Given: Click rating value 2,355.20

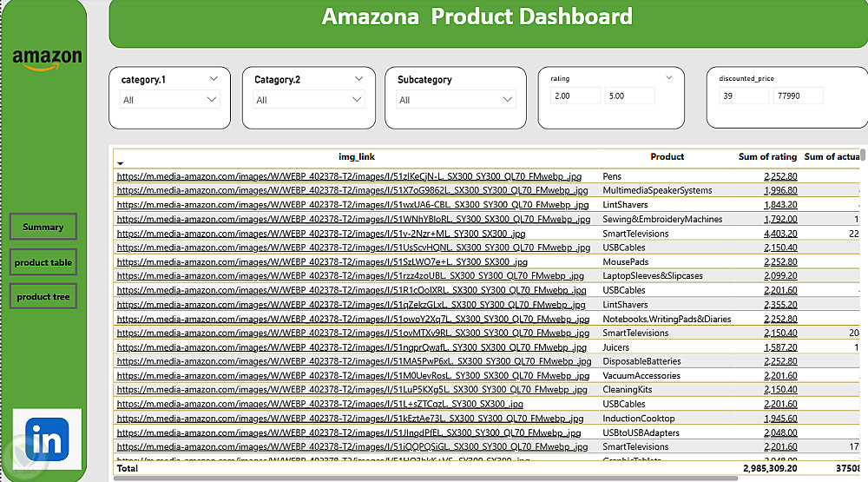Looking at the screenshot, I should (780, 304).
